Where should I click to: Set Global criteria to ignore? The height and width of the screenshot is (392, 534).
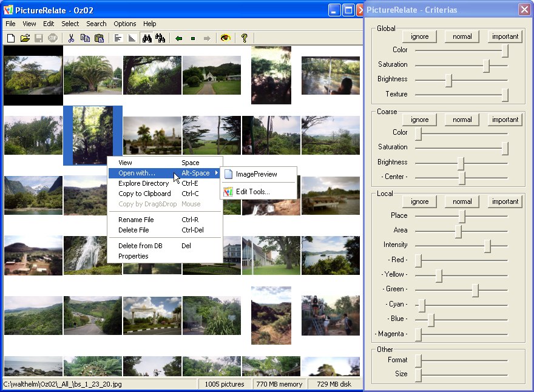(x=419, y=36)
